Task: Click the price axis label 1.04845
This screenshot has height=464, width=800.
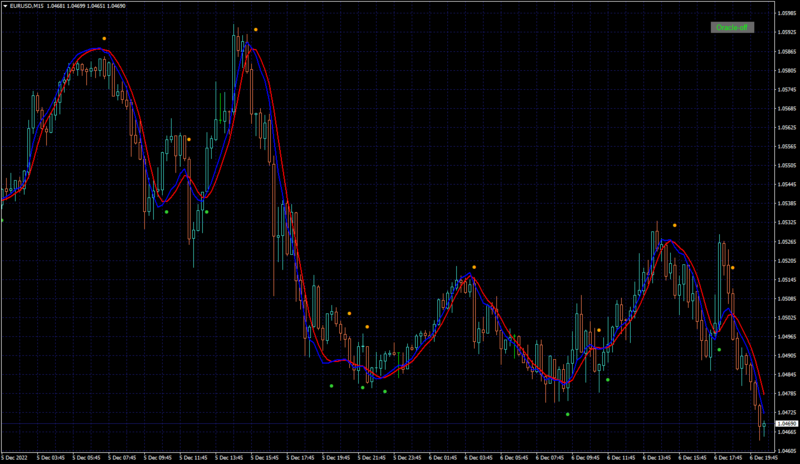Action: pyautogui.click(x=786, y=375)
